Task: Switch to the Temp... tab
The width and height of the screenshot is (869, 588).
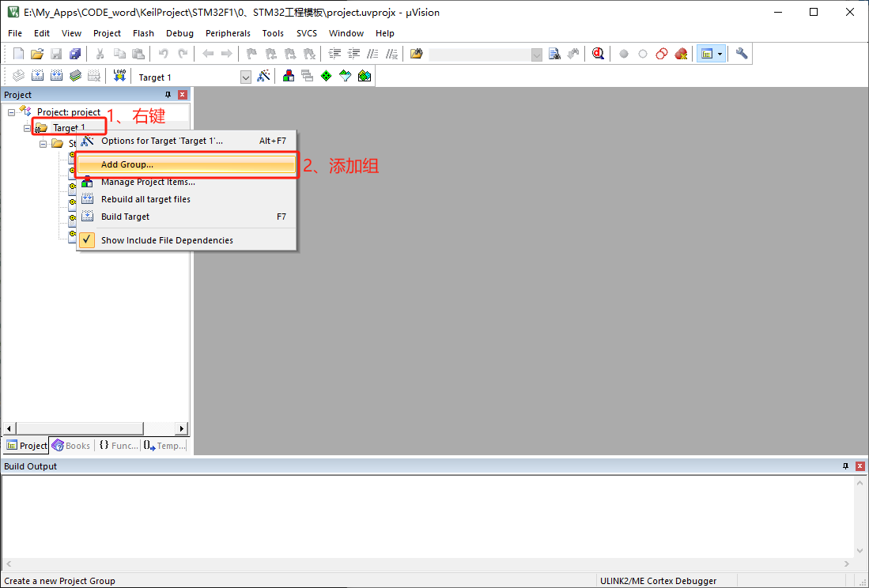Action: point(164,446)
